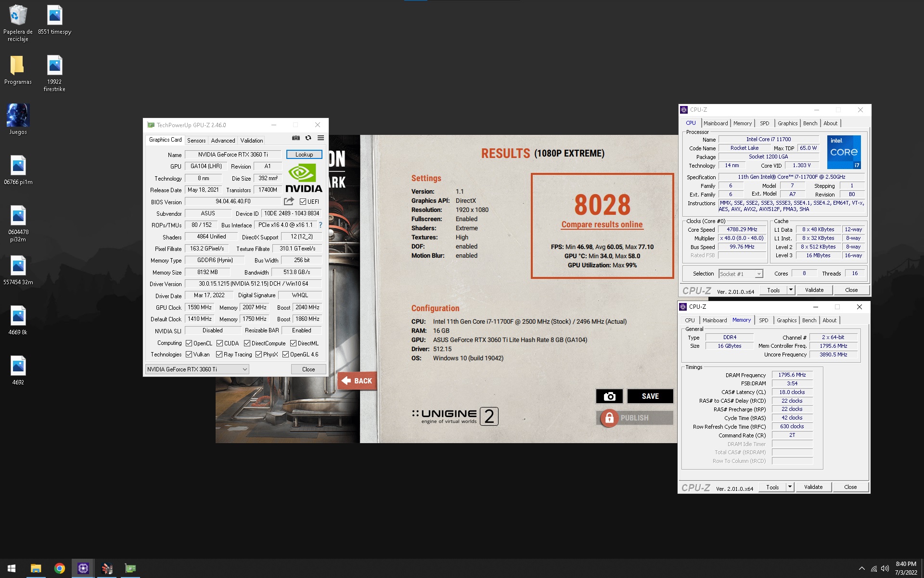Click the BACK button in Superposition
This screenshot has width=924, height=578.
coord(357,381)
